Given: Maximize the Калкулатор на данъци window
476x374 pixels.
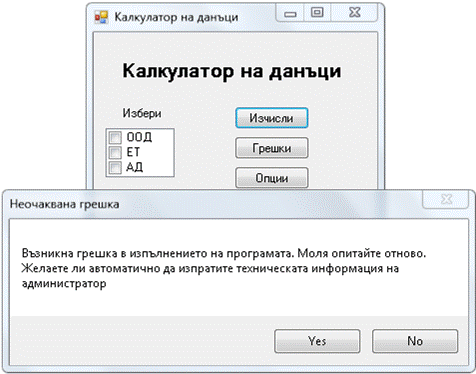Looking at the screenshot, I should point(317,13).
